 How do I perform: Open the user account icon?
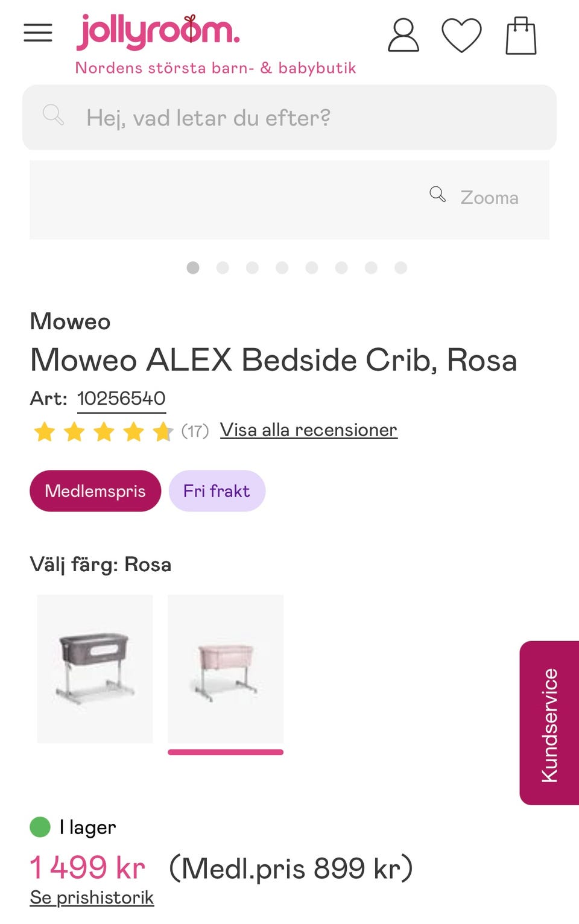click(x=403, y=35)
